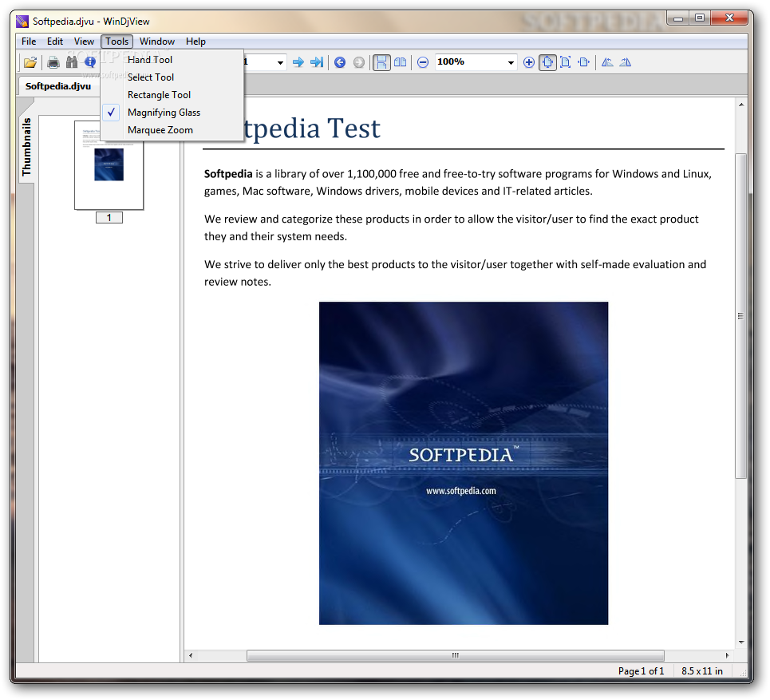The height and width of the screenshot is (700, 770).
Task: Open the page number dropdown arrow
Action: pyautogui.click(x=280, y=62)
